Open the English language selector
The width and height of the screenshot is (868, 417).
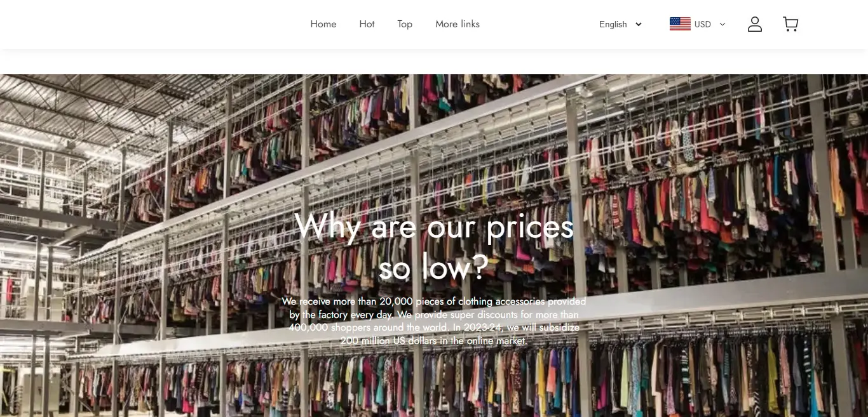[x=621, y=24]
